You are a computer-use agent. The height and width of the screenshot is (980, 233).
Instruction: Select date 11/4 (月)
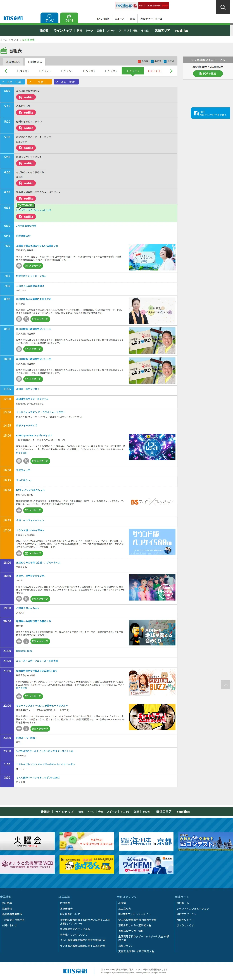22,71
